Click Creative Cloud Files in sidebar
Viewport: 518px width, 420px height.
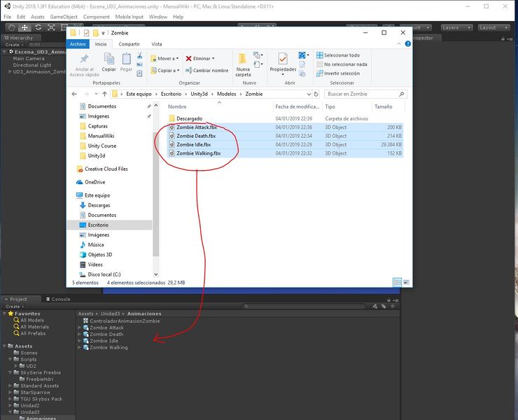(x=106, y=169)
